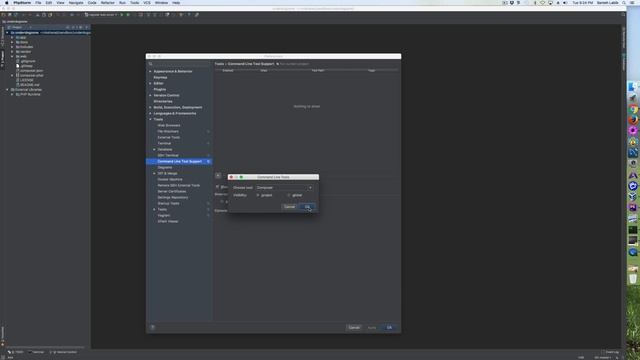
Task: Click the help question mark in Preferences
Action: coord(152,327)
